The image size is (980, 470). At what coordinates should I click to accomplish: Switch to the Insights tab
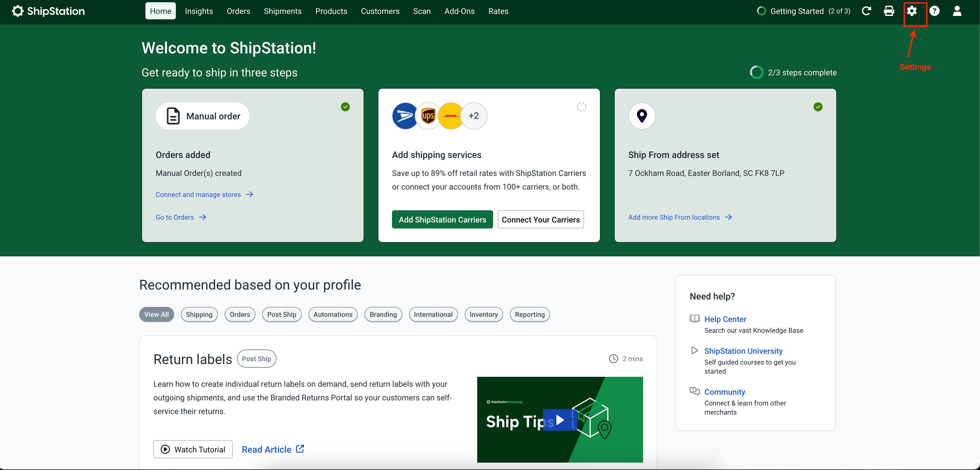click(199, 11)
